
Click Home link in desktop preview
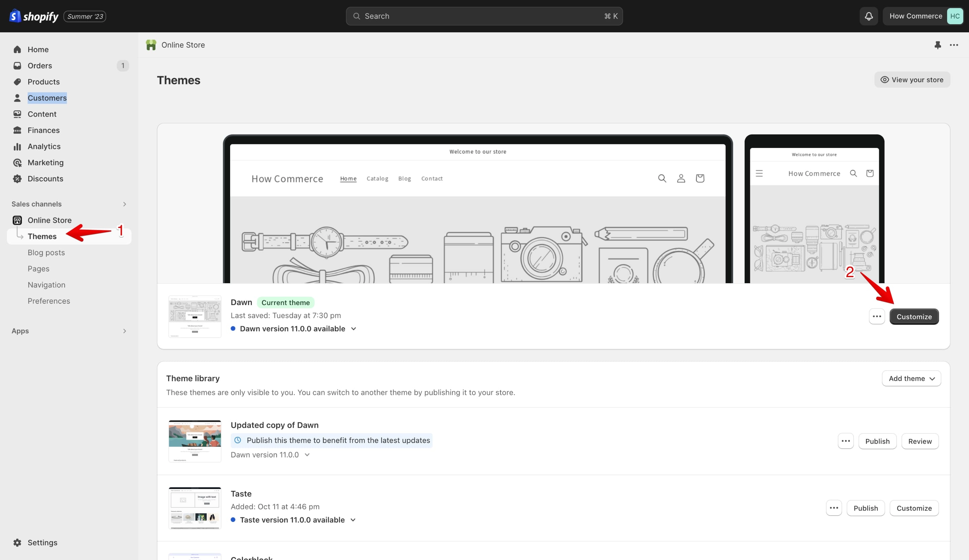pos(348,179)
